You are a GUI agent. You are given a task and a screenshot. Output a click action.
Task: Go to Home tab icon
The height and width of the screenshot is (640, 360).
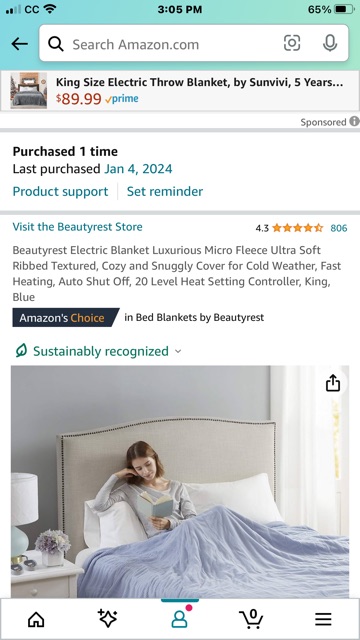tap(36, 620)
